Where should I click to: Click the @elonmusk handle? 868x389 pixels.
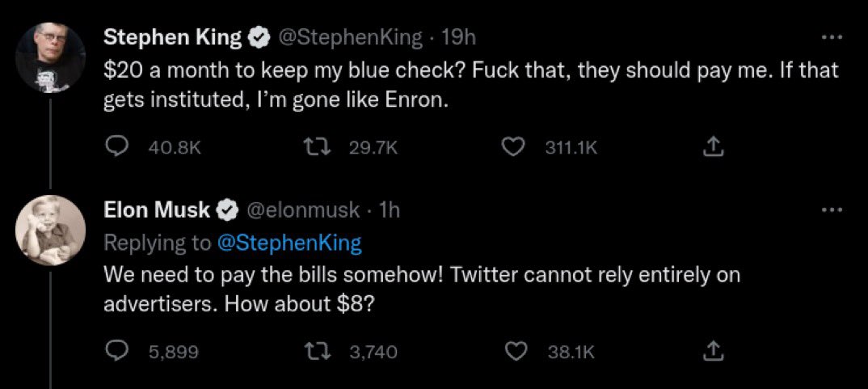(302, 210)
